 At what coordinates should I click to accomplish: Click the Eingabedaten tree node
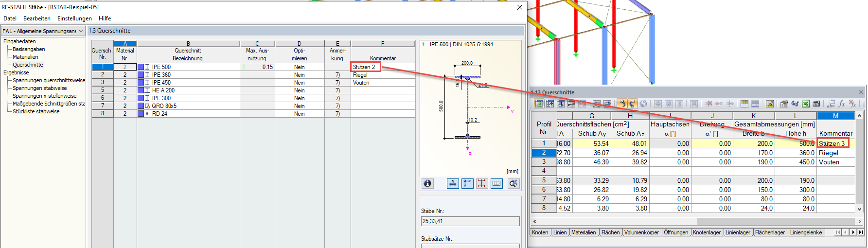(x=19, y=41)
